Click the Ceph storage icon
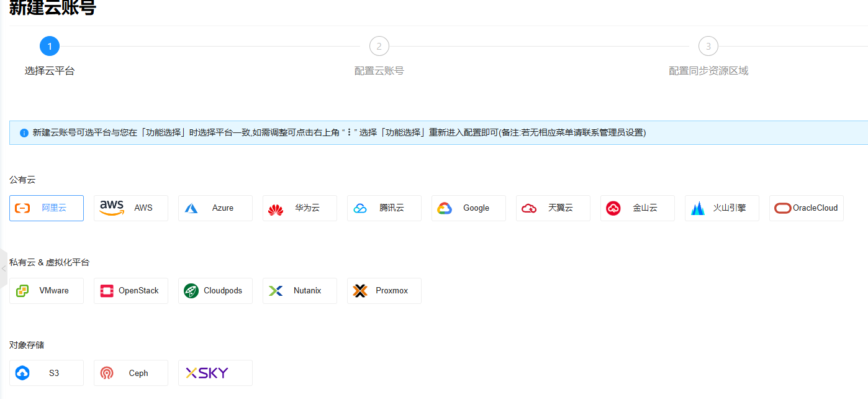The height and width of the screenshot is (399, 868). [x=107, y=372]
